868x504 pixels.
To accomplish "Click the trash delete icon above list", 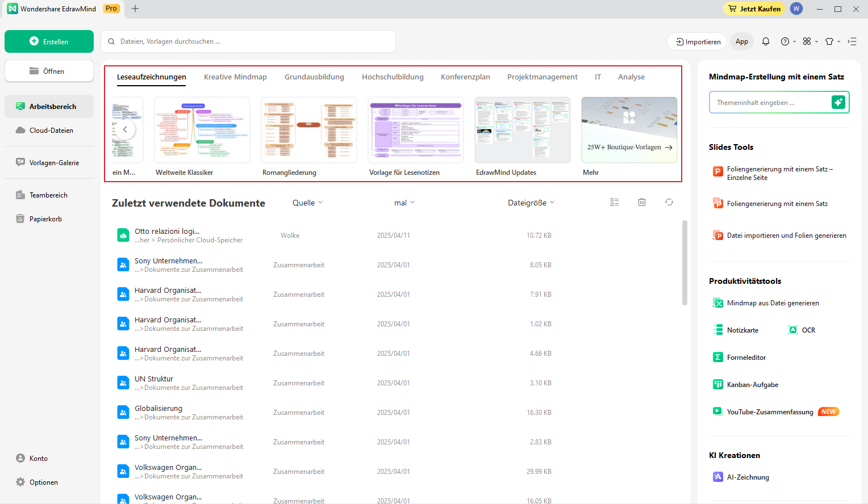I will 642,202.
